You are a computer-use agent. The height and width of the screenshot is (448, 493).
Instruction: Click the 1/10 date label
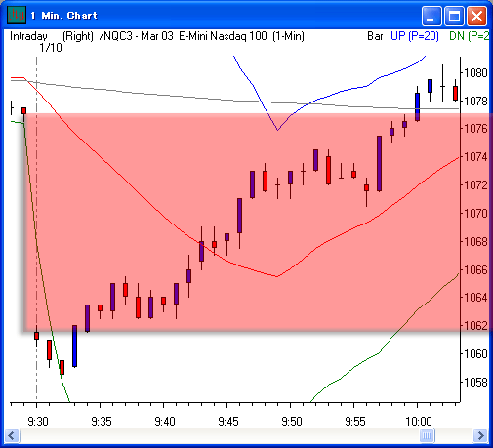point(51,48)
